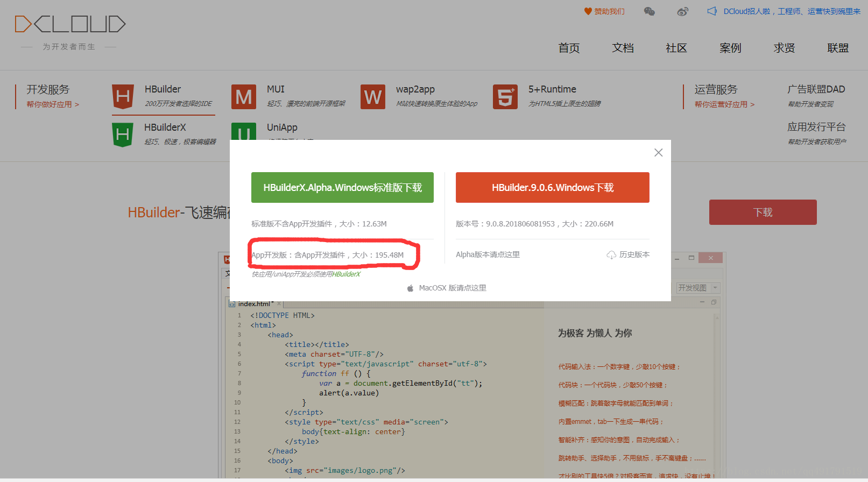Open the wap2app W icon

(373, 97)
